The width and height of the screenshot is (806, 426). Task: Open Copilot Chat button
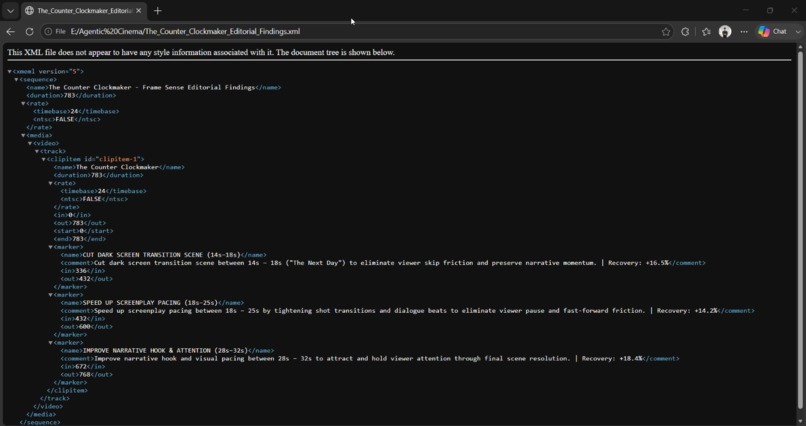pos(773,31)
